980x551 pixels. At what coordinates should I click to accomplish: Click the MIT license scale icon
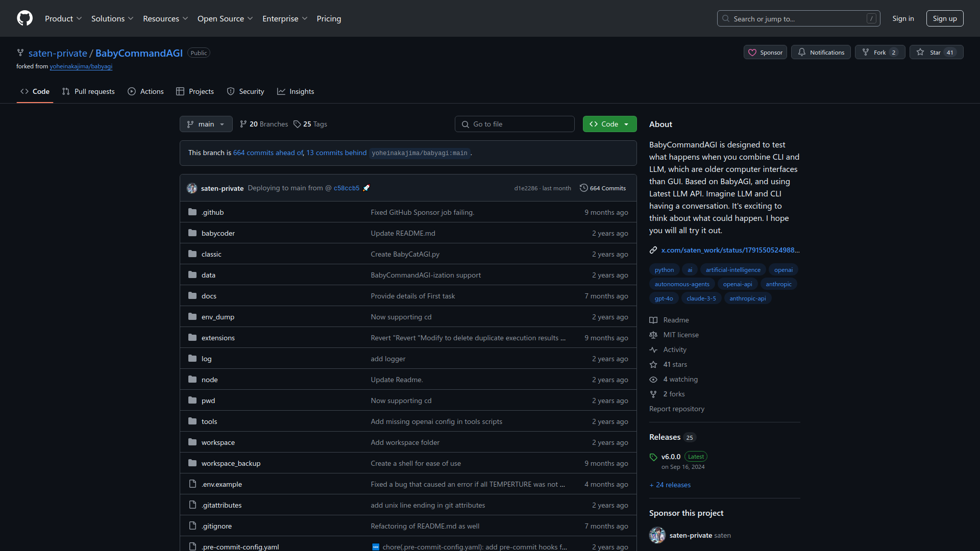[653, 335]
